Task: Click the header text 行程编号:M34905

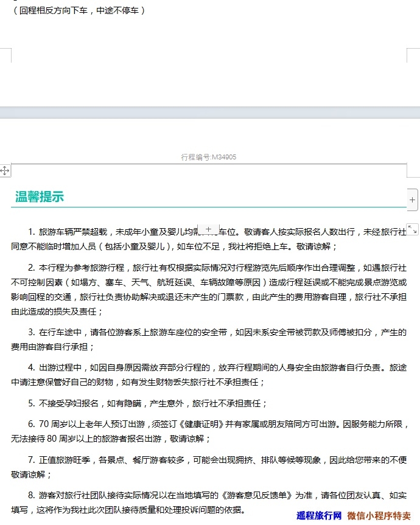Action: tap(209, 157)
